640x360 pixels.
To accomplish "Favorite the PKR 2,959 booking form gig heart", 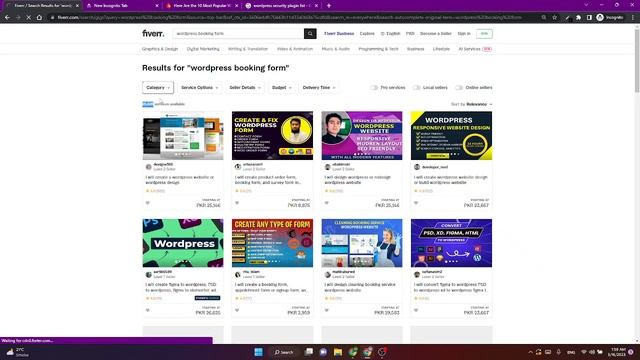I will point(237,310).
